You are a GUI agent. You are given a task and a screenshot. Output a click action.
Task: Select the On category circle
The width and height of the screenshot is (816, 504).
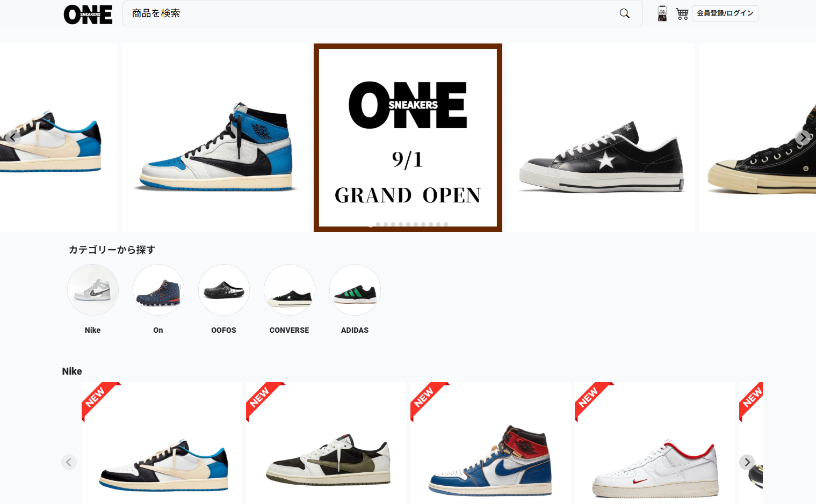pos(158,290)
